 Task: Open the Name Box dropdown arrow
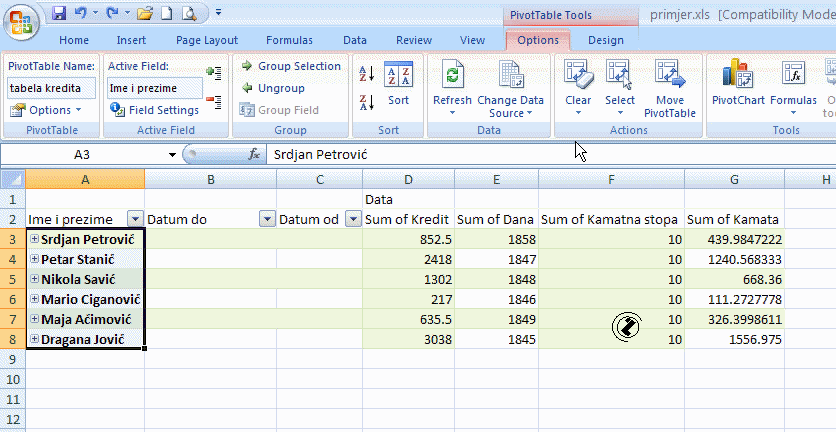tap(172, 155)
